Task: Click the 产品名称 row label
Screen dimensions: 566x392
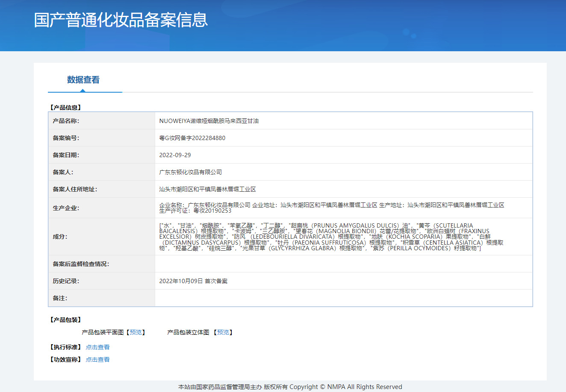Action: (66, 121)
